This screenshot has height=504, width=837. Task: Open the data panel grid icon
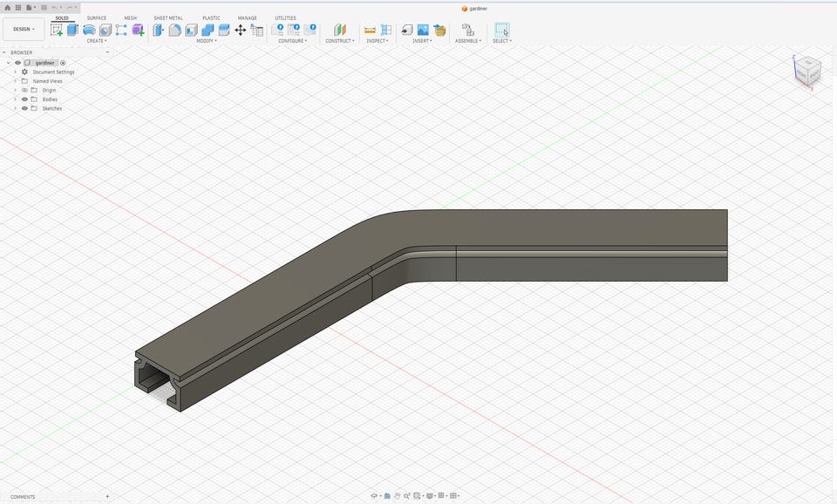pyautogui.click(x=18, y=8)
